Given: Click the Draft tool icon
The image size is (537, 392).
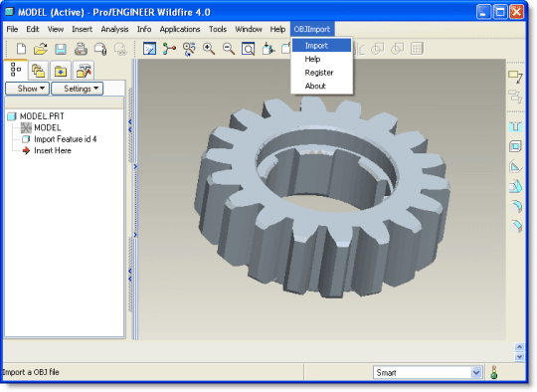Looking at the screenshot, I should [x=515, y=186].
